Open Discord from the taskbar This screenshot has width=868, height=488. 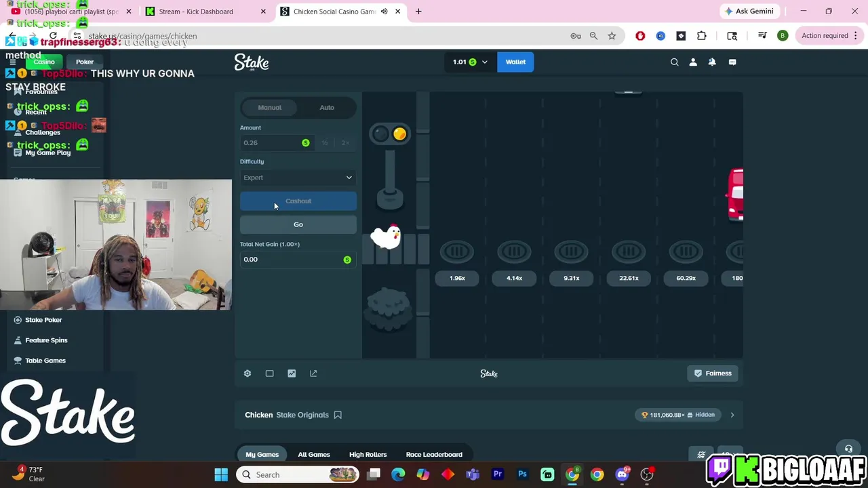coord(622,474)
